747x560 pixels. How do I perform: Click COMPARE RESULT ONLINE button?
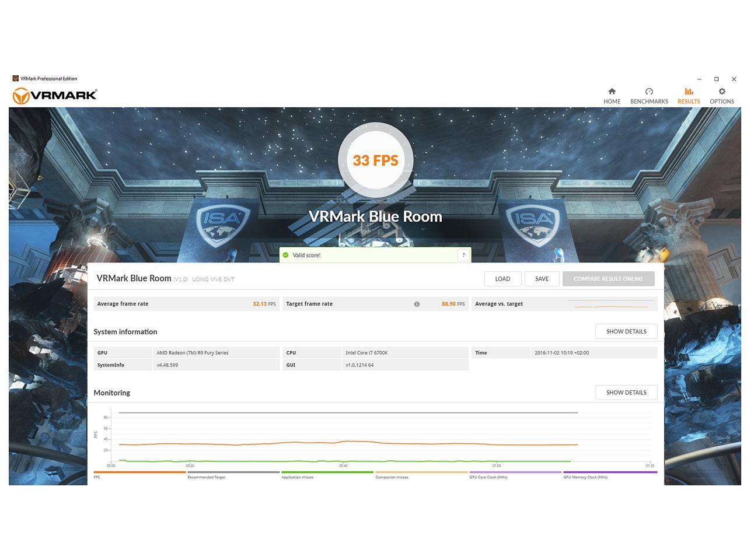pyautogui.click(x=608, y=279)
